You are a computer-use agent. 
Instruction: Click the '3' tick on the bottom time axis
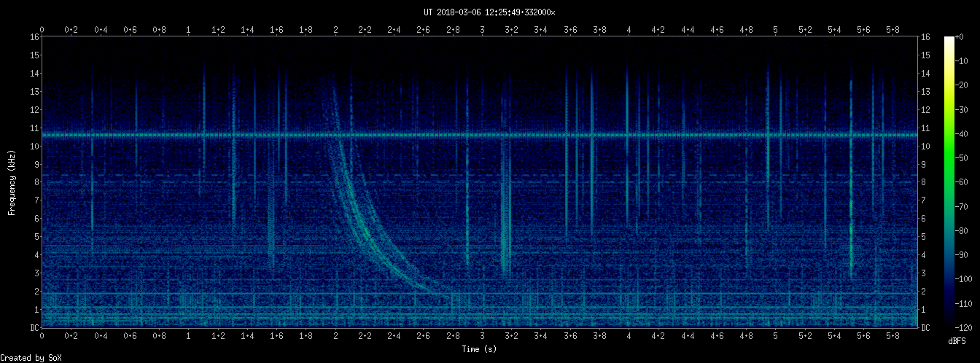pos(482,337)
